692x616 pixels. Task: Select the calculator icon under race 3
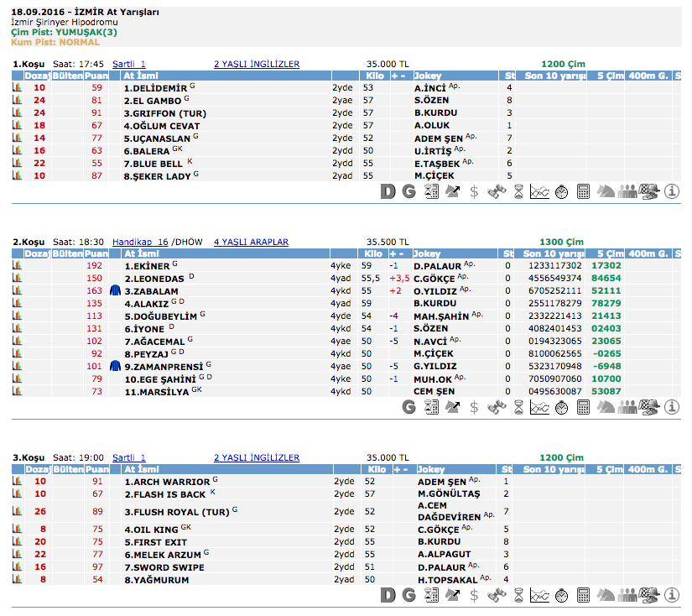tap(583, 595)
